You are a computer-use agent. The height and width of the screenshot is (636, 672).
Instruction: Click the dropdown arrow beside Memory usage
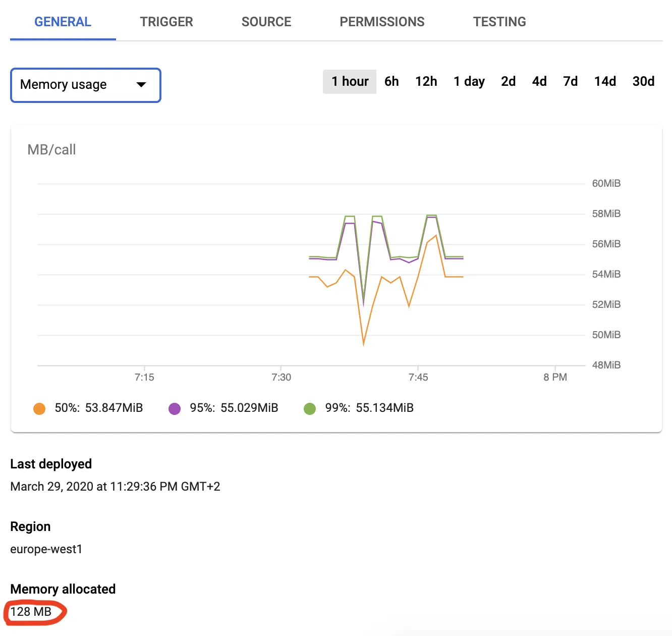click(x=141, y=85)
